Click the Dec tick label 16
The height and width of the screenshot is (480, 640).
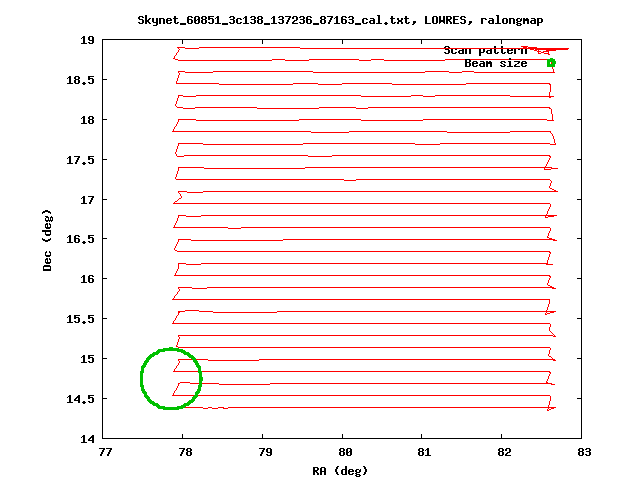click(x=87, y=279)
